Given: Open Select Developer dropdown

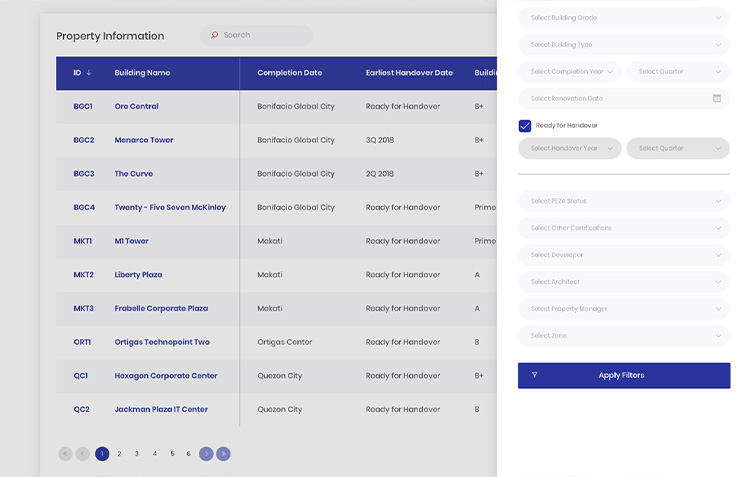Looking at the screenshot, I should click(x=623, y=255).
